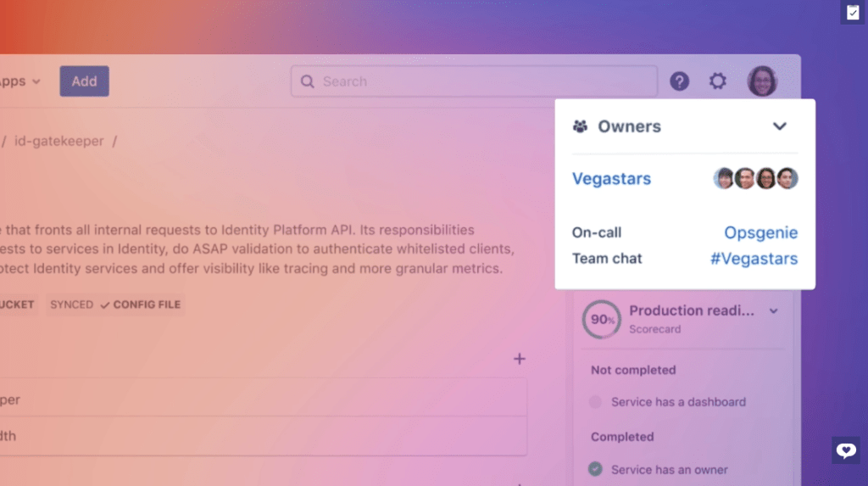This screenshot has width=868, height=486.
Task: Open the Vegastars team link
Action: pyautogui.click(x=611, y=179)
